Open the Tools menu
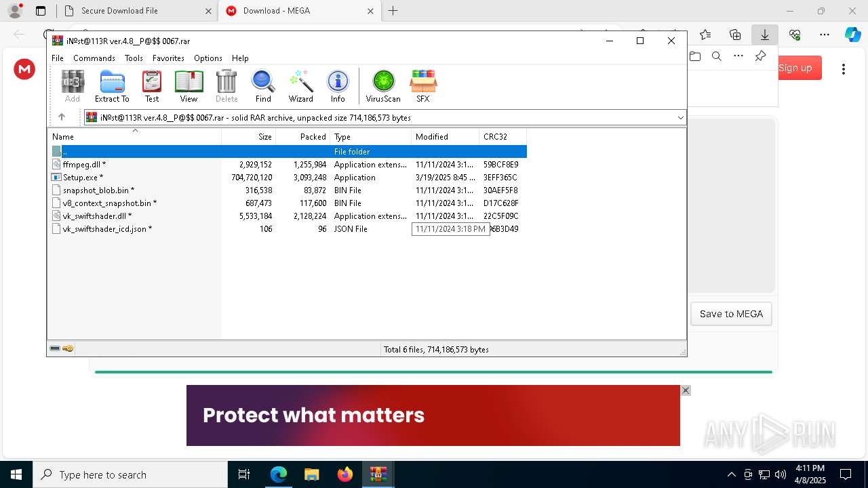 tap(134, 58)
